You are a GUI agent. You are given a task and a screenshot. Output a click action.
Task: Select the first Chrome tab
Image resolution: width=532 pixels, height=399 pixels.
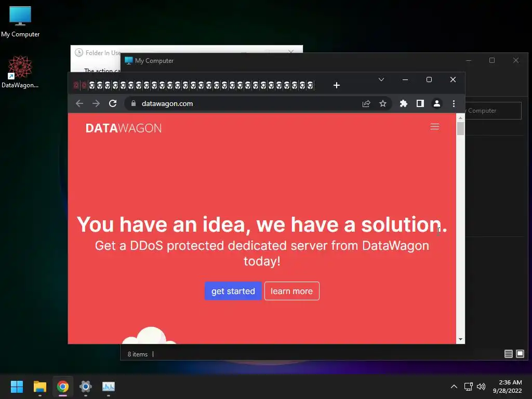(x=76, y=85)
